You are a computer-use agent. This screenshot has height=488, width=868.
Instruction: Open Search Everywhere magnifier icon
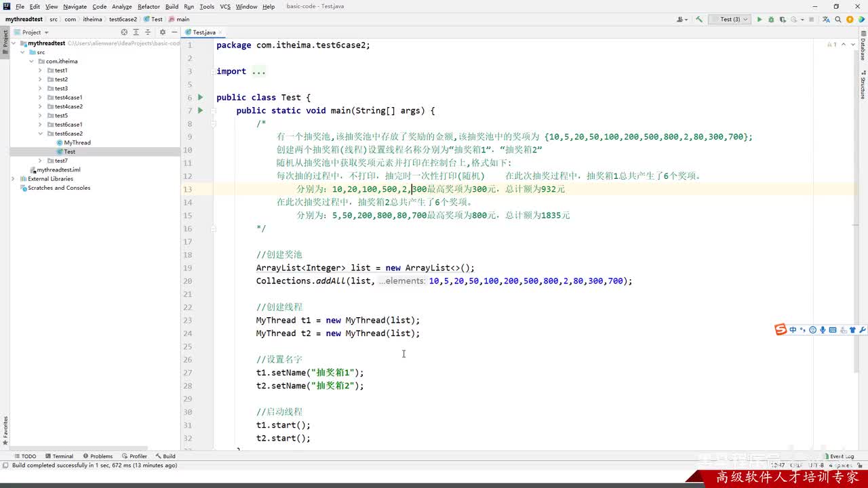pyautogui.click(x=839, y=20)
